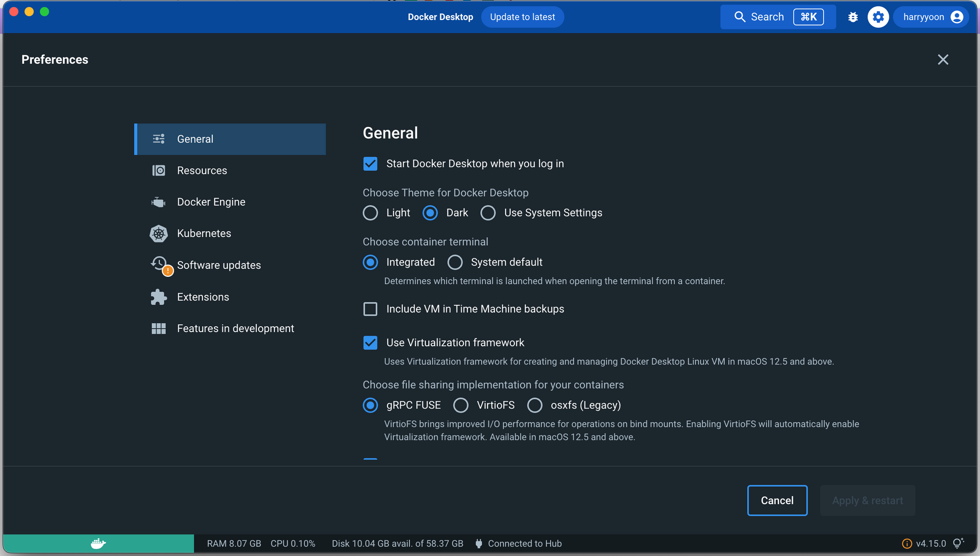Disable Use Virtualization framework checkbox
Image resolution: width=980 pixels, height=556 pixels.
point(370,343)
